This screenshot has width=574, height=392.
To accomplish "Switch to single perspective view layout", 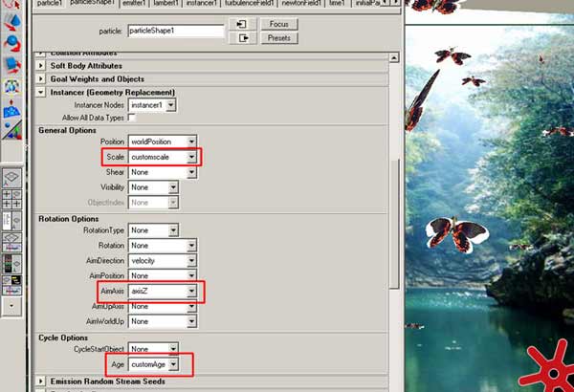I will click(12, 178).
